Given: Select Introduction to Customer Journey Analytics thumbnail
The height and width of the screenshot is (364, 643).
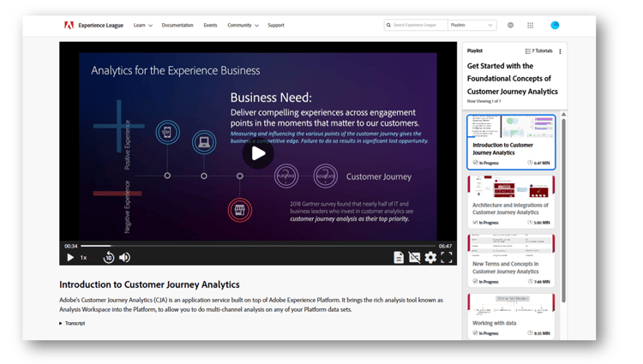Looking at the screenshot, I should [x=511, y=127].
